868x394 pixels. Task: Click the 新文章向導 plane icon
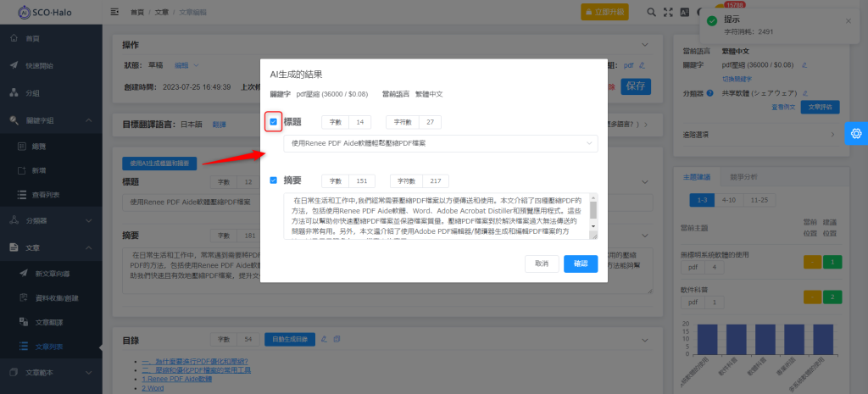tap(24, 274)
